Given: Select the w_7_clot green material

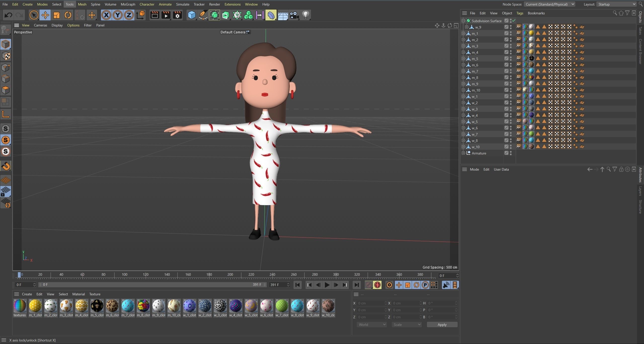Looking at the screenshot, I should pyautogui.click(x=282, y=308).
